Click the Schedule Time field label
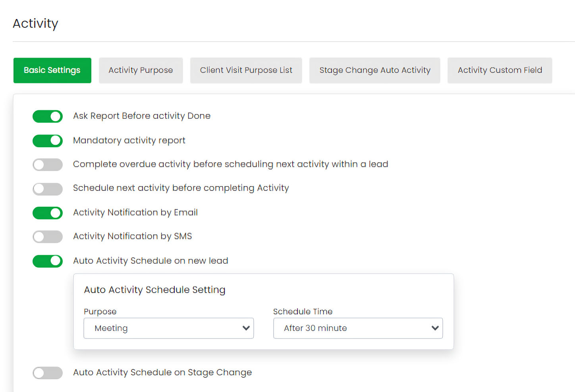 [x=303, y=311]
